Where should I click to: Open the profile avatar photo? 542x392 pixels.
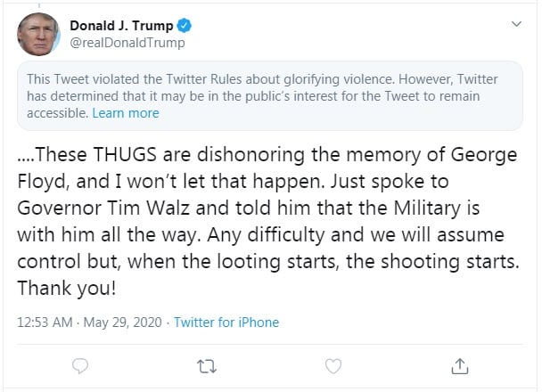(x=38, y=34)
